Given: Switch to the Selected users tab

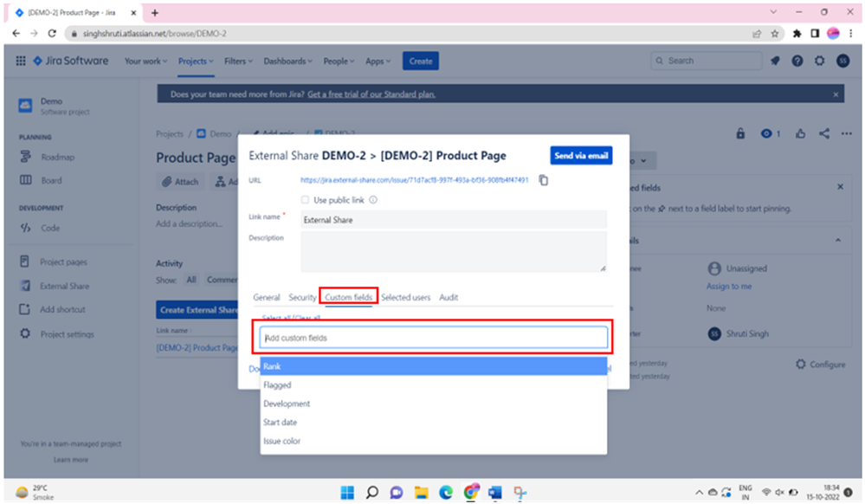Looking at the screenshot, I should 405,298.
